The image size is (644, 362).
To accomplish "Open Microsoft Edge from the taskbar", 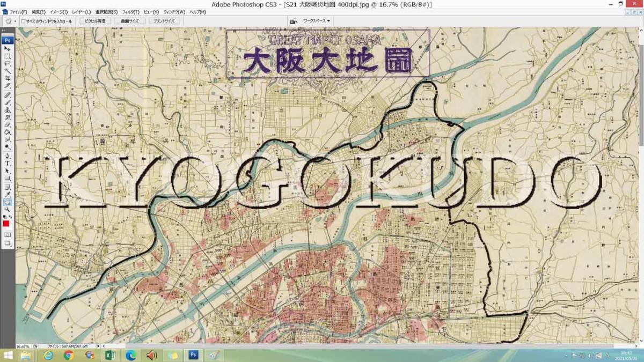I will coord(131,356).
